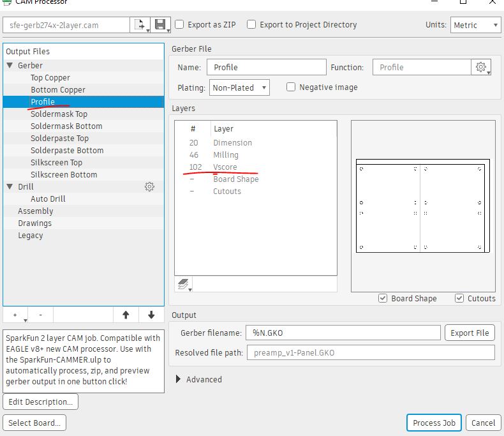Collapse the Gerber tree section
The width and height of the screenshot is (504, 436).
click(10, 65)
